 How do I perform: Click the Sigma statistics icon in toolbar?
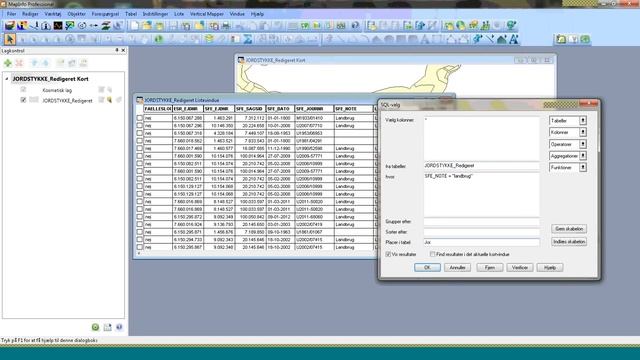coord(247,39)
